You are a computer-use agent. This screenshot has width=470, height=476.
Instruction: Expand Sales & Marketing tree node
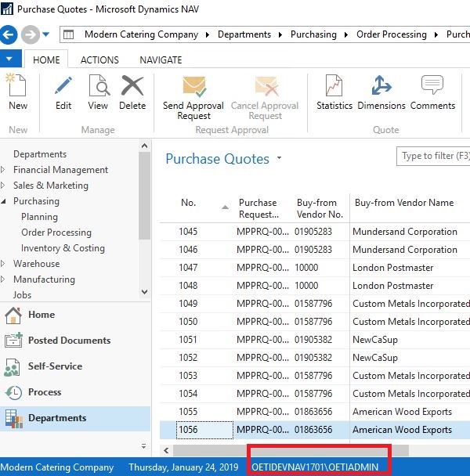[3, 186]
